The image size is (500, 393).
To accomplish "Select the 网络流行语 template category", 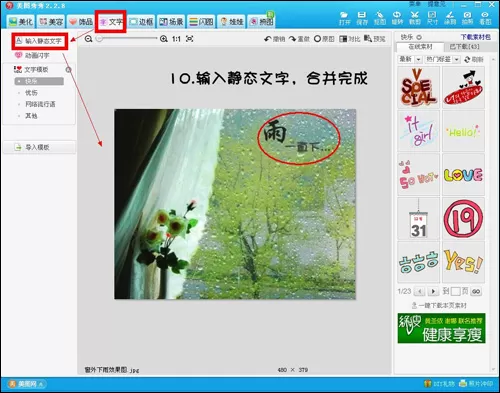I will [40, 104].
